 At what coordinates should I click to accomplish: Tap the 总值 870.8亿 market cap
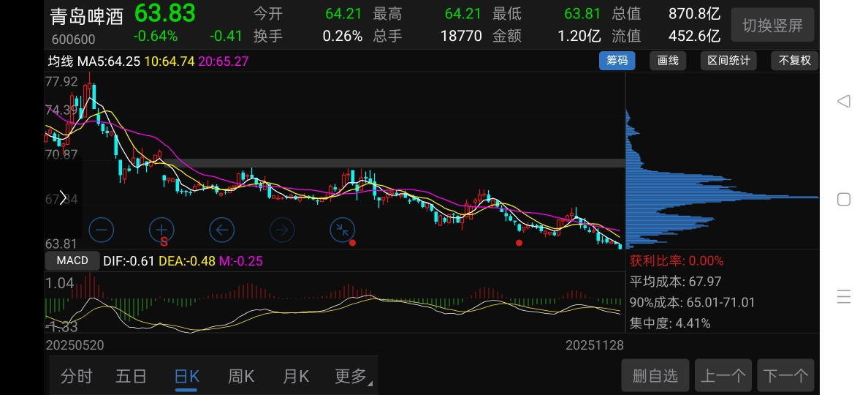tap(666, 13)
